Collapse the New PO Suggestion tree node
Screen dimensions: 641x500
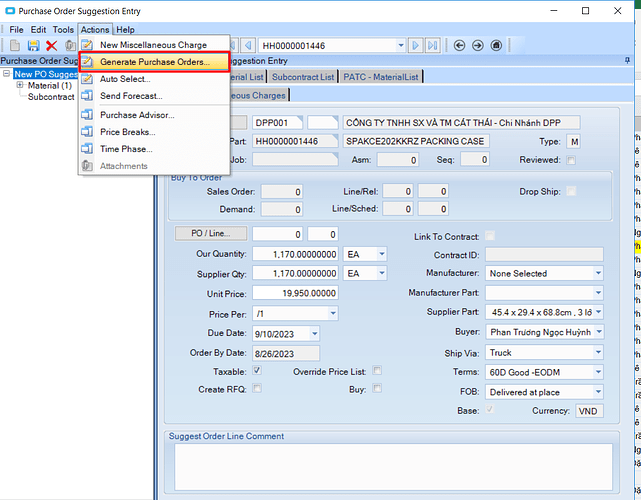click(7, 74)
